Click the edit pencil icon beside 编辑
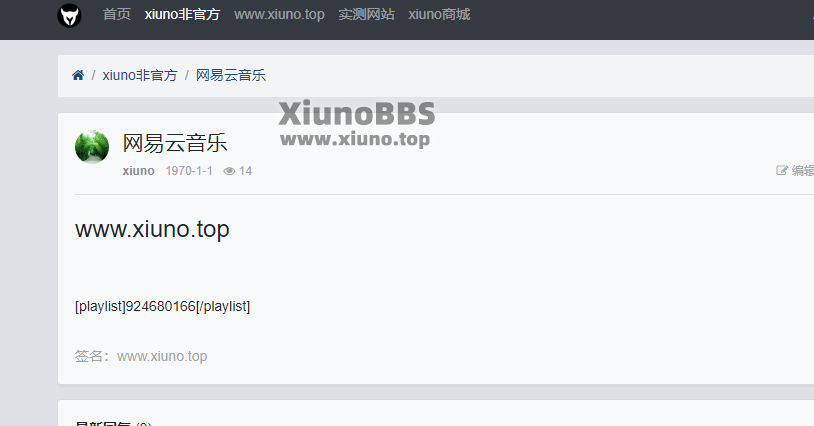This screenshot has height=426, width=814. (782, 170)
